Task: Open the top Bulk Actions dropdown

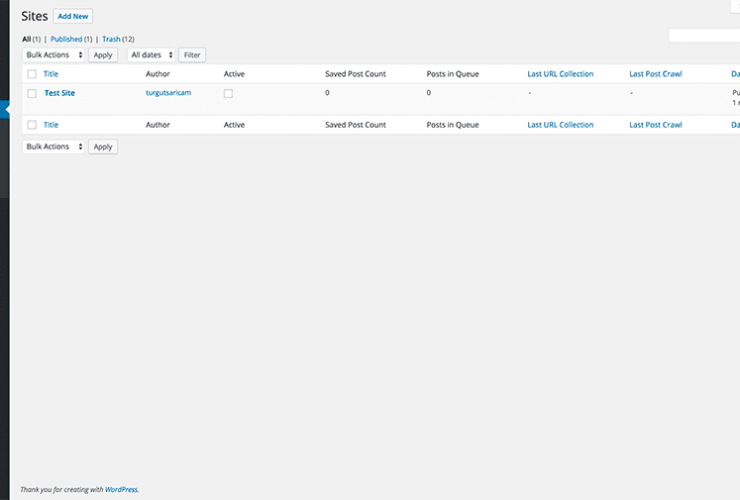Action: coord(54,55)
